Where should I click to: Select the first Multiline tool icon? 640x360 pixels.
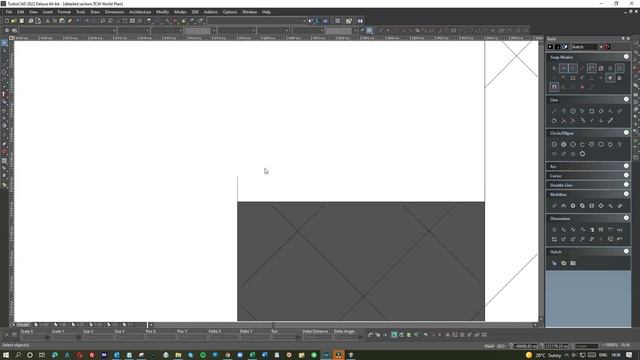click(x=554, y=206)
